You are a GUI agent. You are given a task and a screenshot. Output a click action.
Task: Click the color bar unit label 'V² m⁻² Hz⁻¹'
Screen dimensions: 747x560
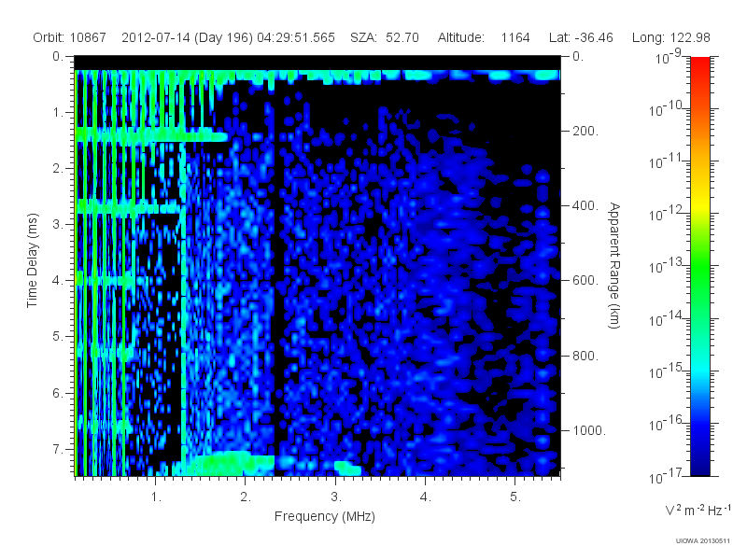coord(698,510)
